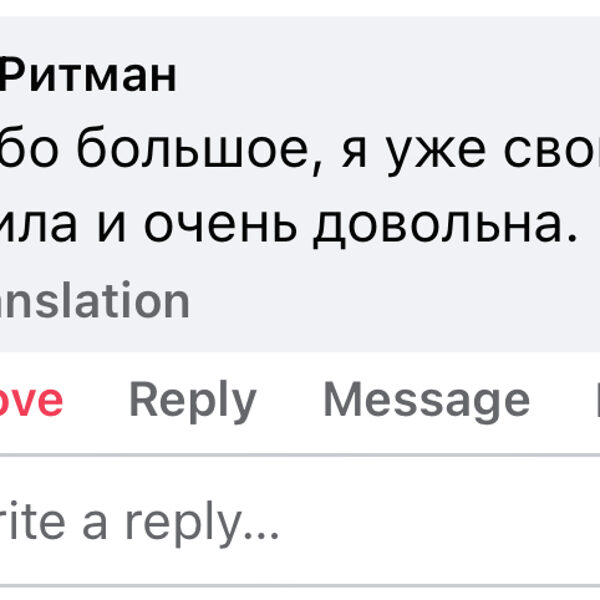Screen dimensions: 600x600
Task: Remove the Love reaction from this comment
Action: point(32,400)
